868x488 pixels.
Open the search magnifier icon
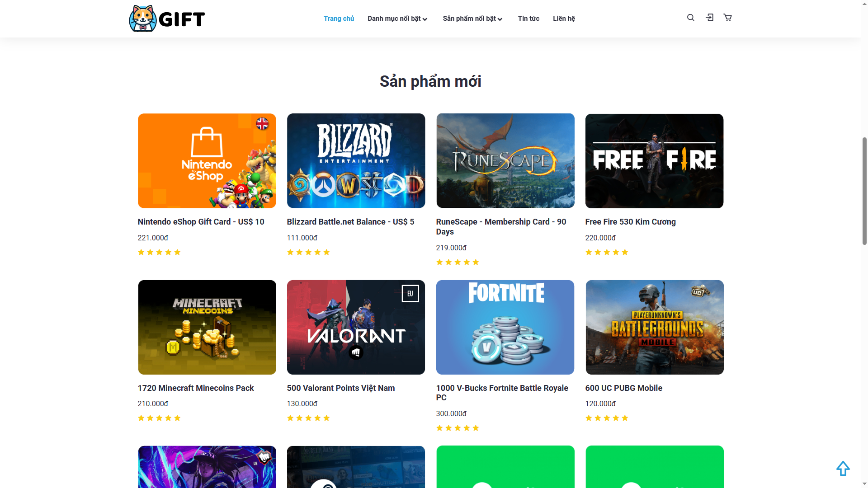tap(690, 18)
